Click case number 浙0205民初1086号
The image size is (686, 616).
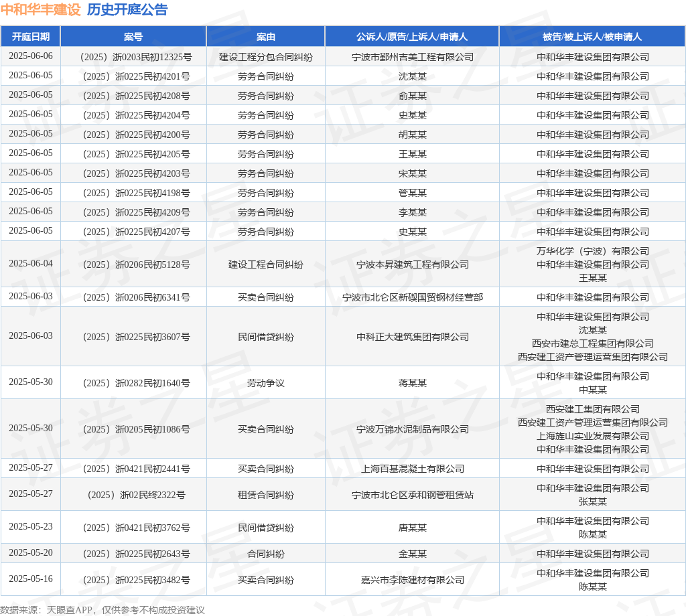pos(136,429)
